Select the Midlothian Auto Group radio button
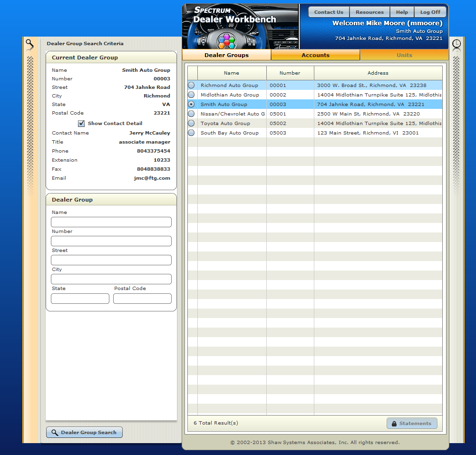 coord(191,95)
